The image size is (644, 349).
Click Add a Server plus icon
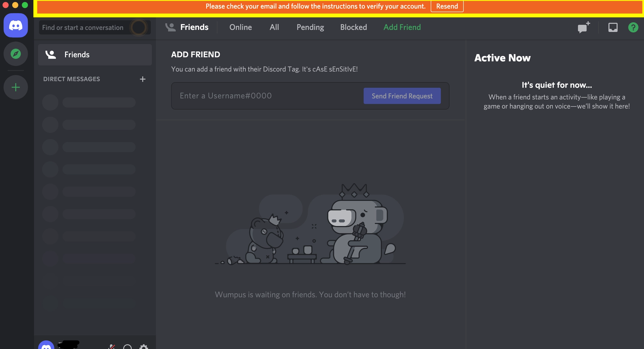[16, 87]
